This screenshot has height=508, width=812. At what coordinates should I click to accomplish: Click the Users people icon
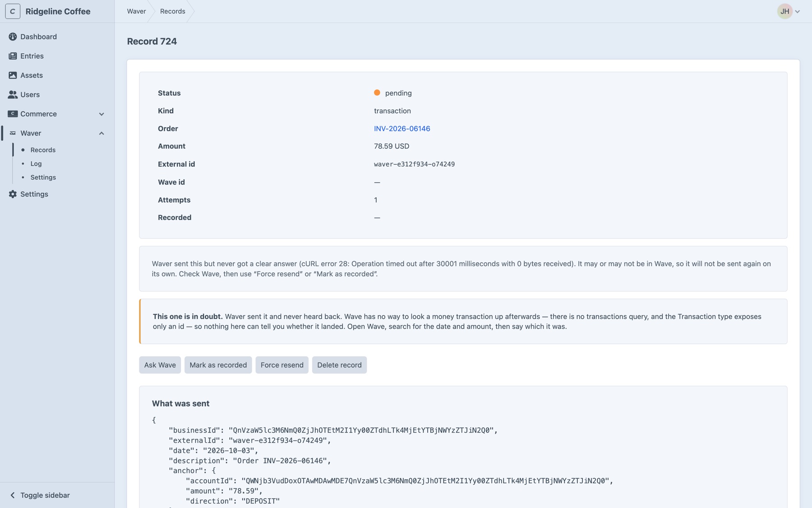13,94
